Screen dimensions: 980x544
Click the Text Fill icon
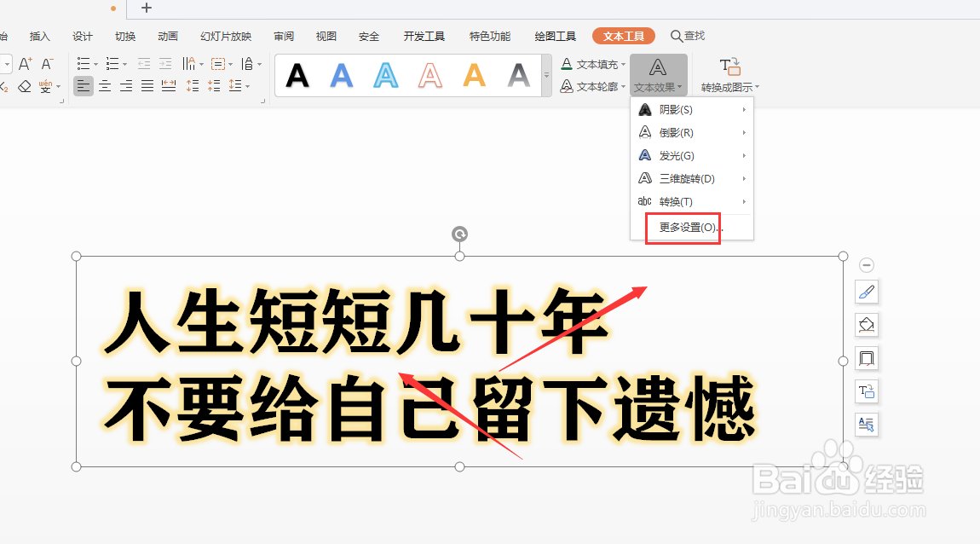tap(567, 64)
